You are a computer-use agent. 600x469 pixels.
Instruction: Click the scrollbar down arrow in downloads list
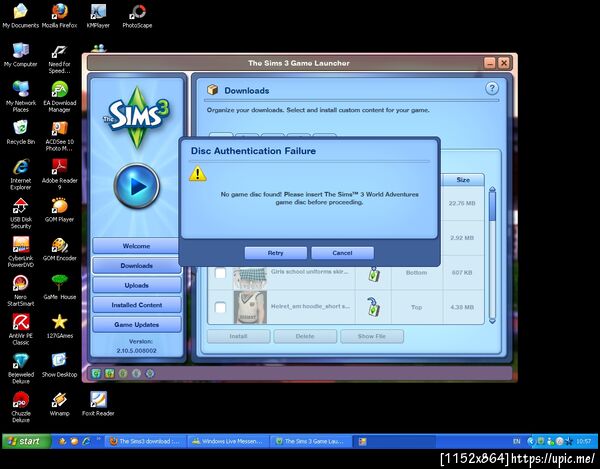(x=492, y=321)
